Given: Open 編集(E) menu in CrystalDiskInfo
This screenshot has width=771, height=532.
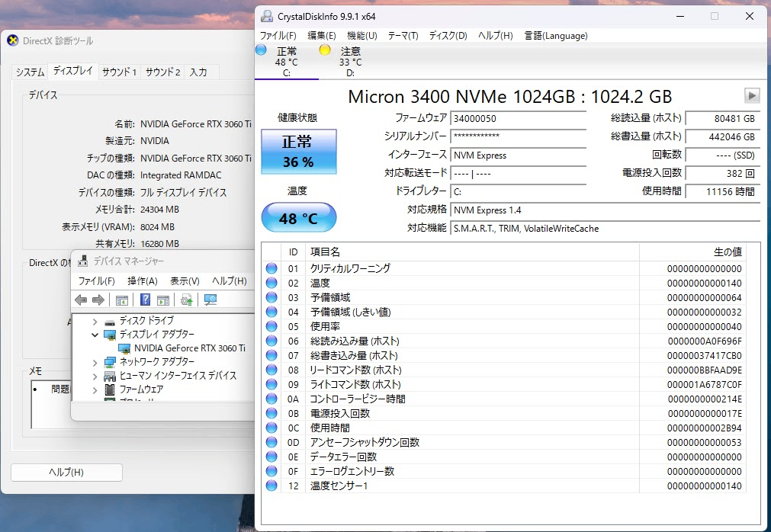Looking at the screenshot, I should [x=322, y=35].
